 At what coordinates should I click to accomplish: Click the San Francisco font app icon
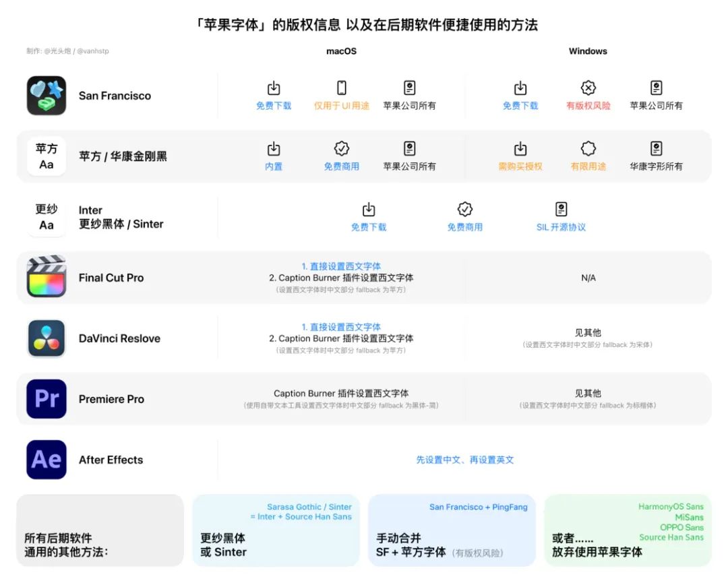pyautogui.click(x=47, y=96)
